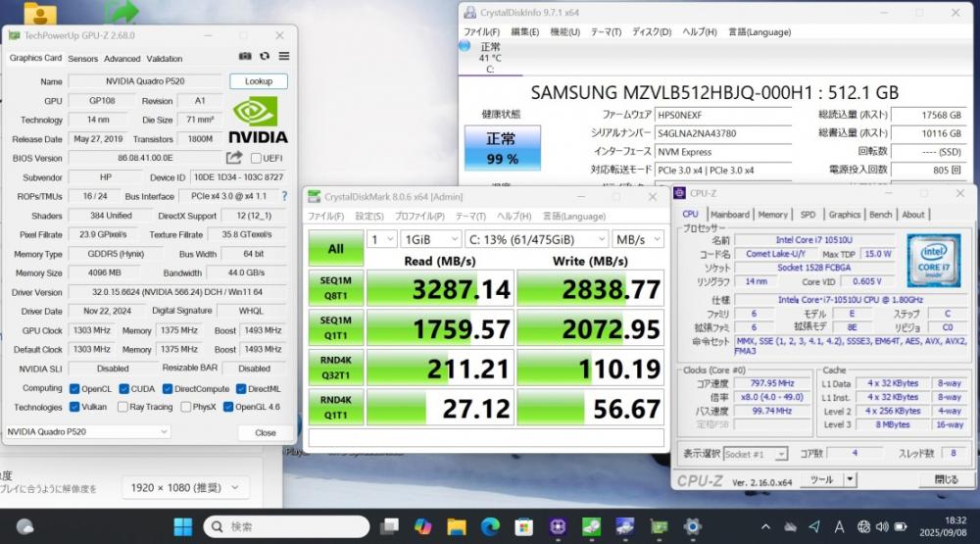Viewport: 980px width, 544px height.
Task: Click the Close button in GPU-Z
Action: click(x=265, y=432)
